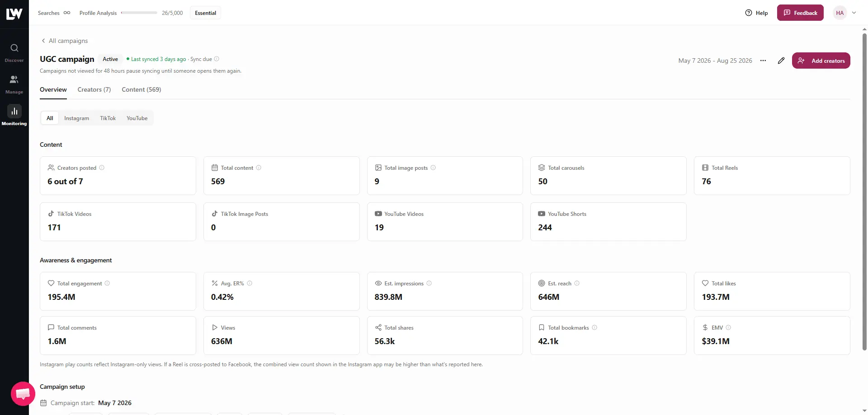868x415 pixels.
Task: Click the Active status badge
Action: (110, 59)
